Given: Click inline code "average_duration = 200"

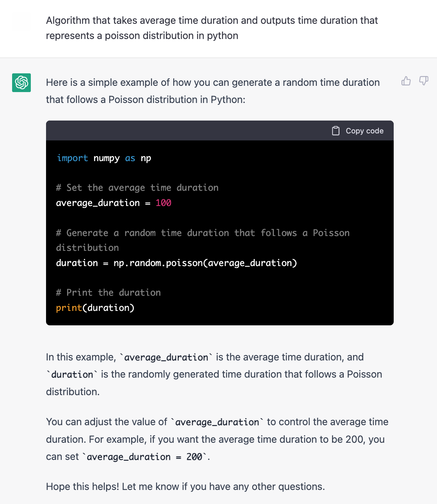Looking at the screenshot, I should [144, 457].
